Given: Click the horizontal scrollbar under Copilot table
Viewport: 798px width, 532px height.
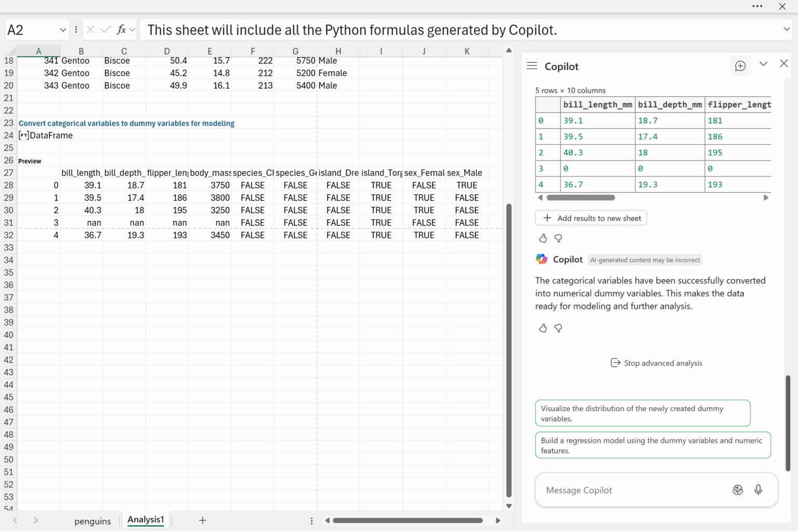Looking at the screenshot, I should click(x=580, y=197).
